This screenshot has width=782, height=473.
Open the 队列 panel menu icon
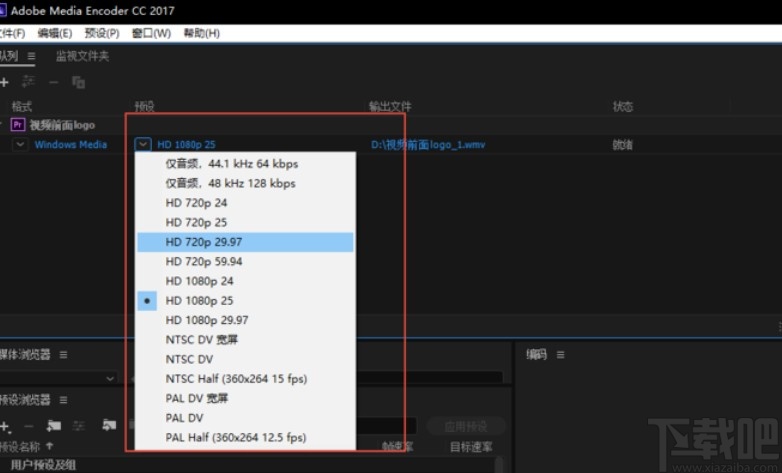[31, 56]
